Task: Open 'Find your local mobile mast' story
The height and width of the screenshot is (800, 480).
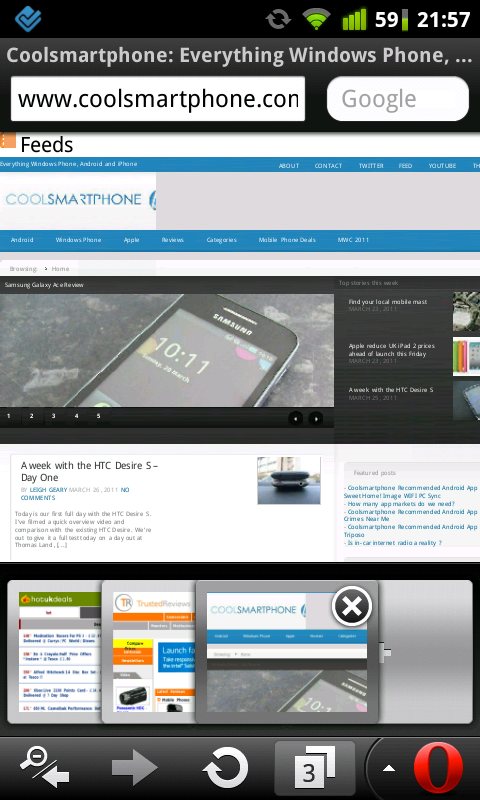Action: [x=388, y=302]
